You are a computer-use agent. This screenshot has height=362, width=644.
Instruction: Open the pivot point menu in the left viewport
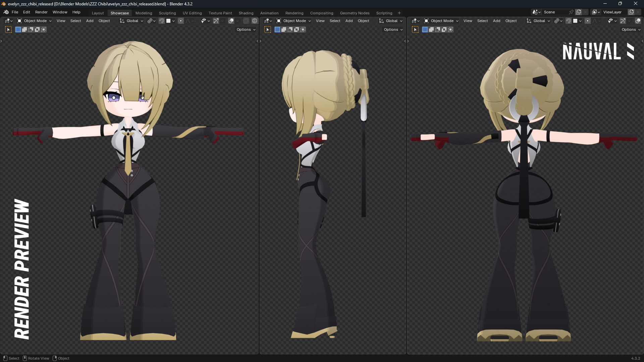tap(152, 21)
